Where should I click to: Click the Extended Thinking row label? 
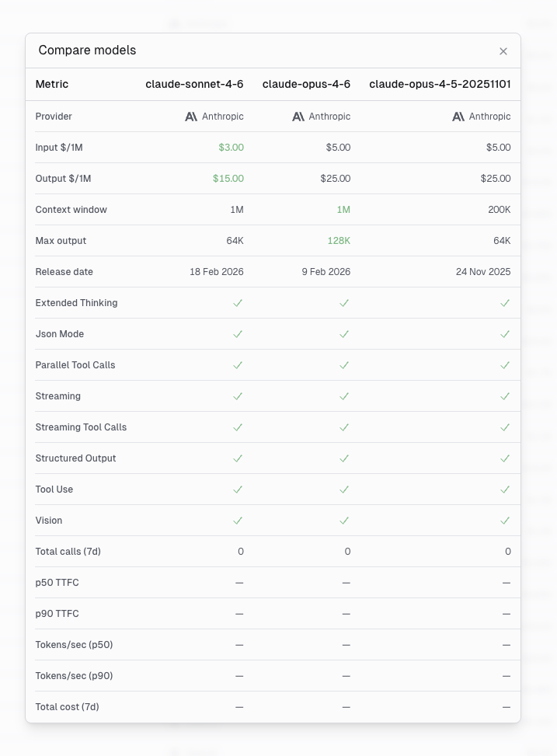76,303
